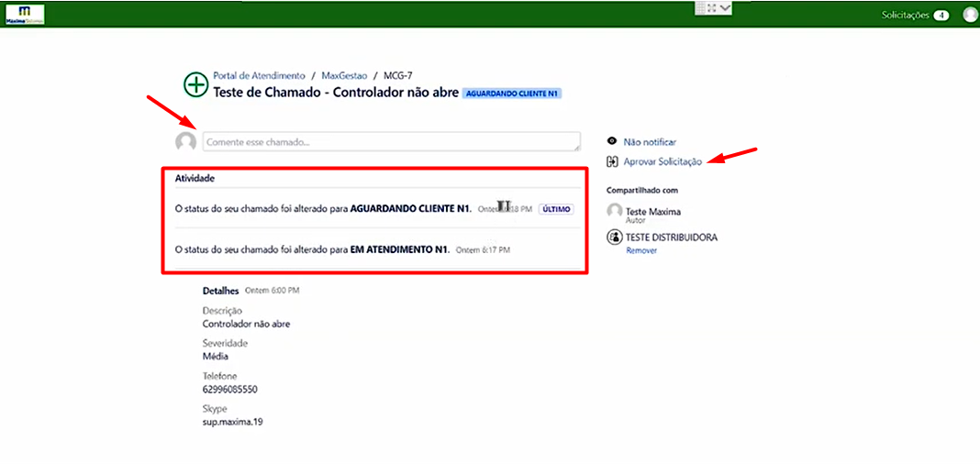Screen dimensions: 980x464
Task: Expand the floating toolbar chevron
Action: tap(725, 8)
